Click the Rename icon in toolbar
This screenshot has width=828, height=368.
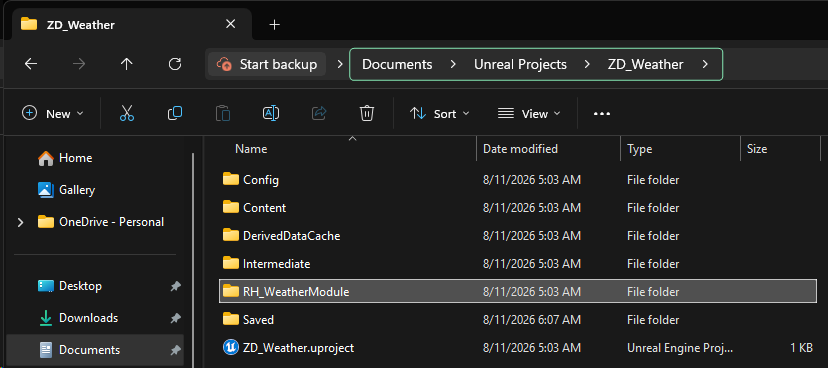coord(271,113)
